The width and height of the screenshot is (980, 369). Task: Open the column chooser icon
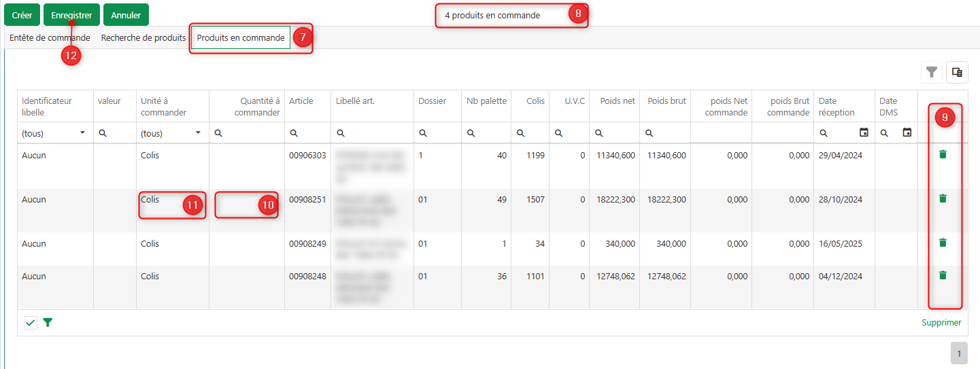point(957,72)
